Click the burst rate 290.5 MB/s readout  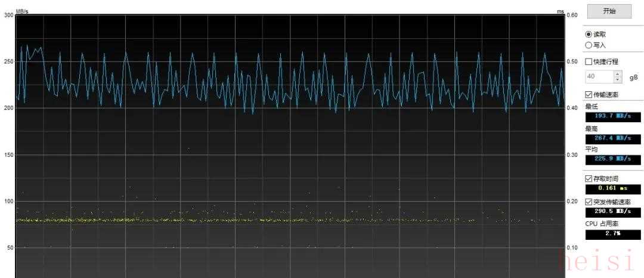pos(608,212)
